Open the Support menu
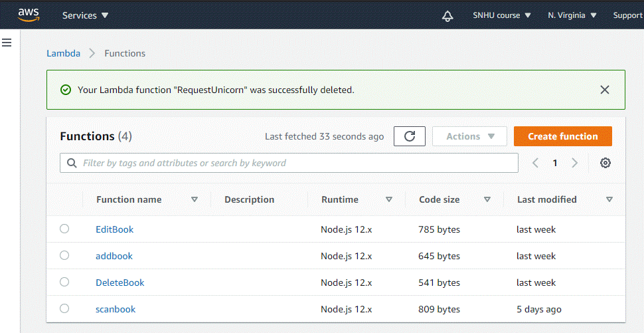 tap(627, 15)
